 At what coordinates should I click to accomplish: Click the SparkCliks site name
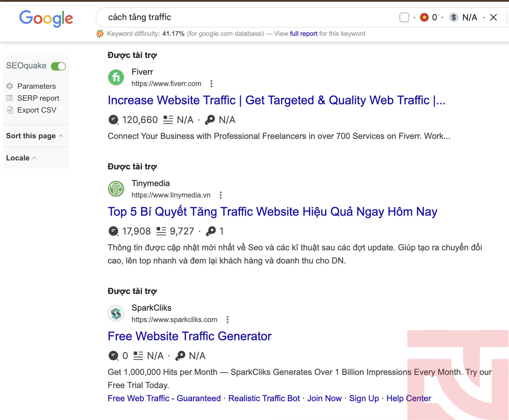[x=152, y=308]
